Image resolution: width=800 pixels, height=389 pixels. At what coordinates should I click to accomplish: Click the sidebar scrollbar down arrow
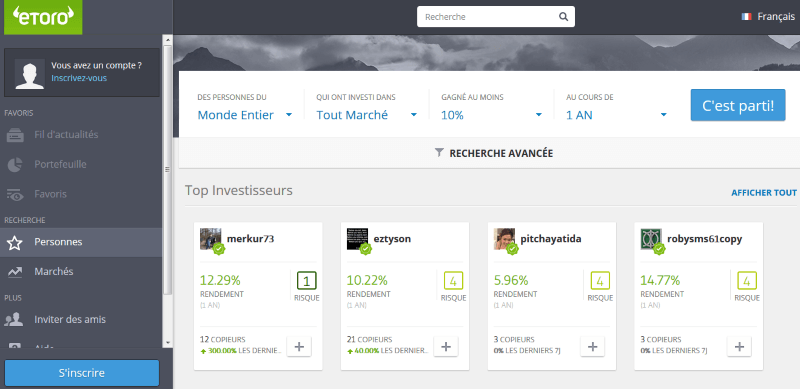[x=167, y=343]
